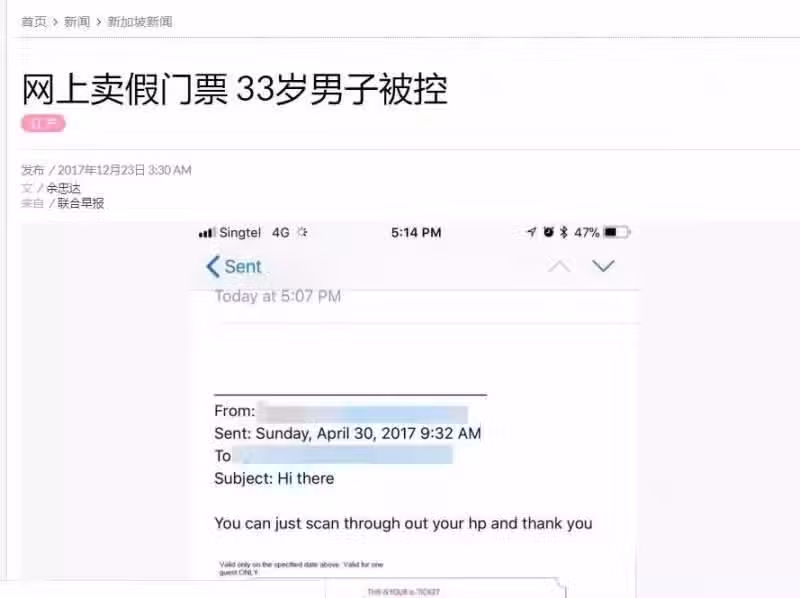Click the blurred From sender address

[362, 412]
